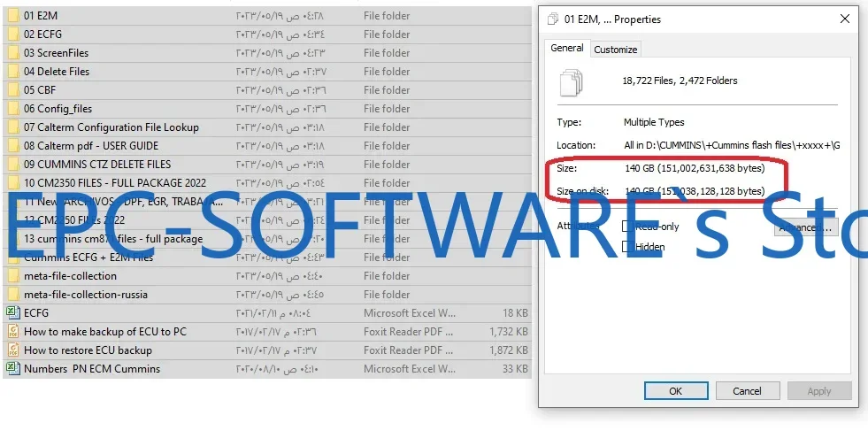Select the 06 Config_files folder icon
Image resolution: width=868 pixels, height=446 pixels.
(x=13, y=109)
